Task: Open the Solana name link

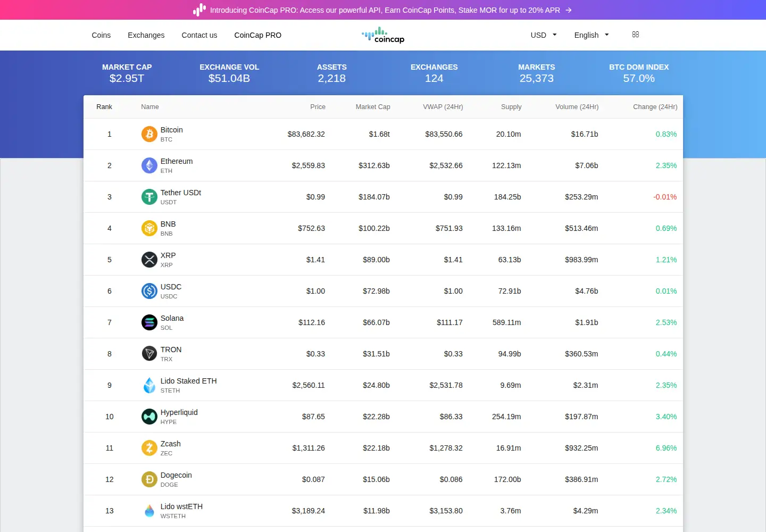Action: click(x=172, y=318)
